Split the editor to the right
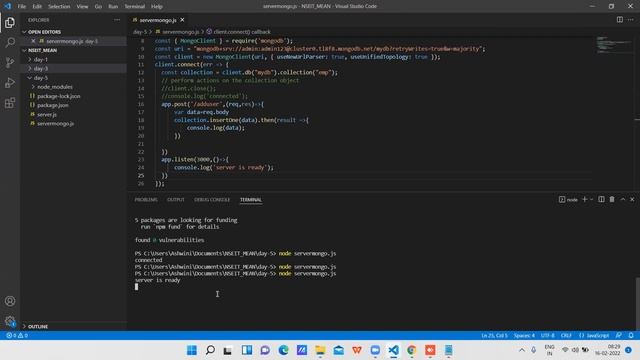The image size is (640, 360). pos(620,20)
